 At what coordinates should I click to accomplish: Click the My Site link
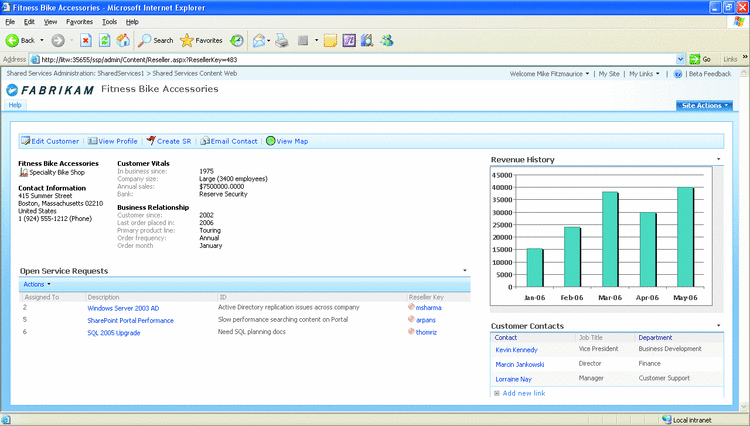pyautogui.click(x=609, y=74)
